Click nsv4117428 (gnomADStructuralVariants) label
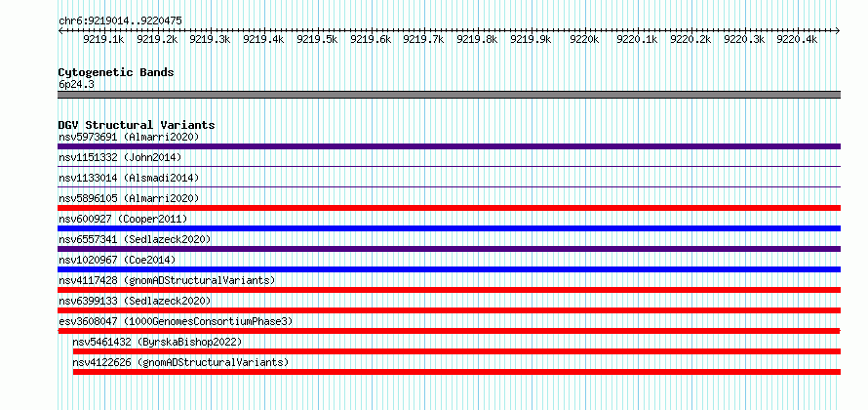 click(x=167, y=280)
